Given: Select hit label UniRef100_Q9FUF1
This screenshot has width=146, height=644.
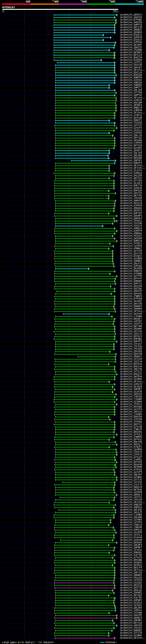Looking at the screenshot, I should pyautogui.click(x=131, y=161).
